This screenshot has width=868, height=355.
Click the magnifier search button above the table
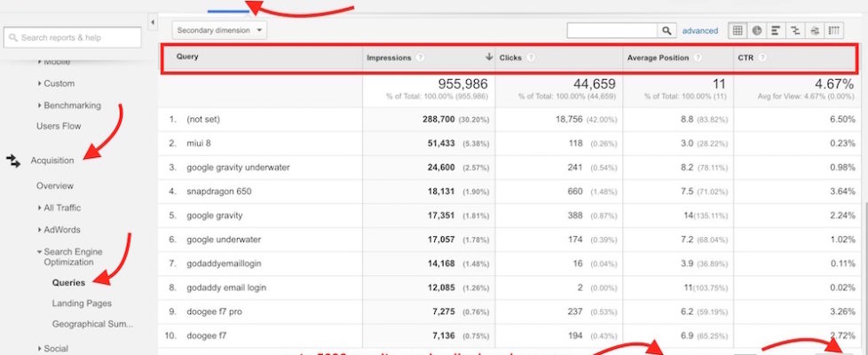click(x=667, y=30)
